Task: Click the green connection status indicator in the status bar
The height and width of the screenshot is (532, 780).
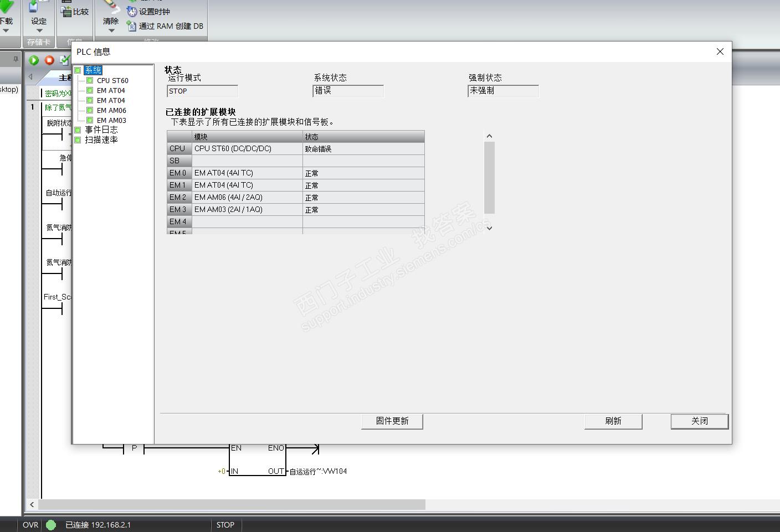Action: [51, 525]
